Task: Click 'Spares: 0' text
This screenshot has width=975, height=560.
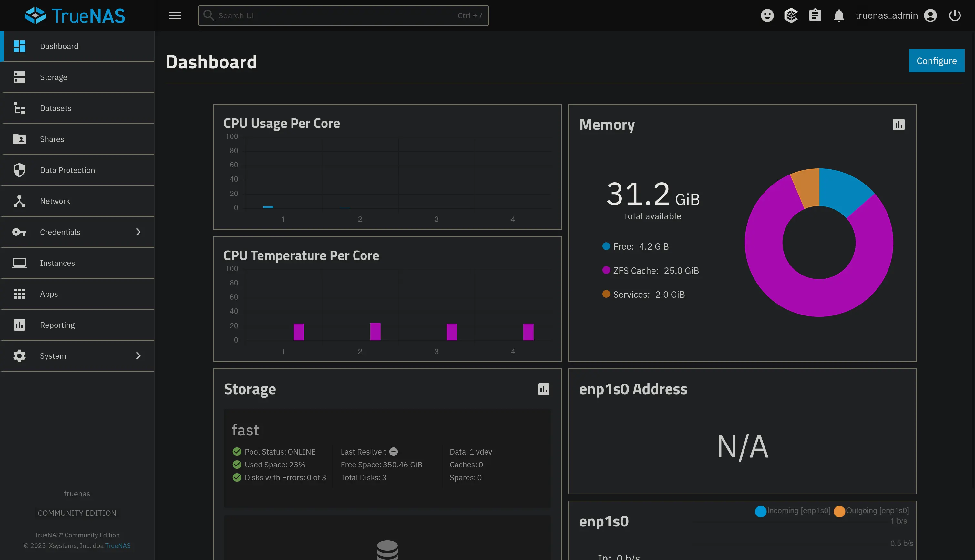Action: [x=465, y=477]
